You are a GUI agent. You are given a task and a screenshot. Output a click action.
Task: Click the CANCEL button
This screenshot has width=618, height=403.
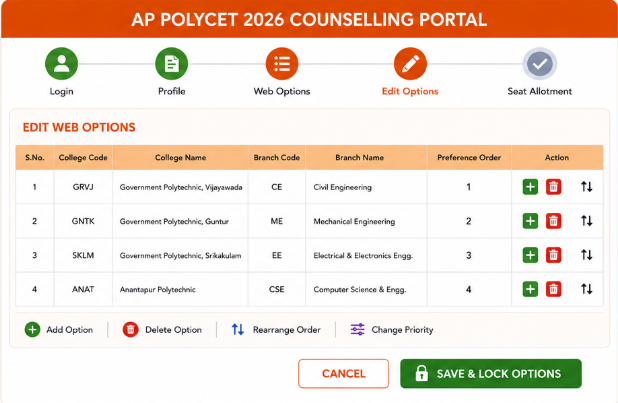coord(343,373)
